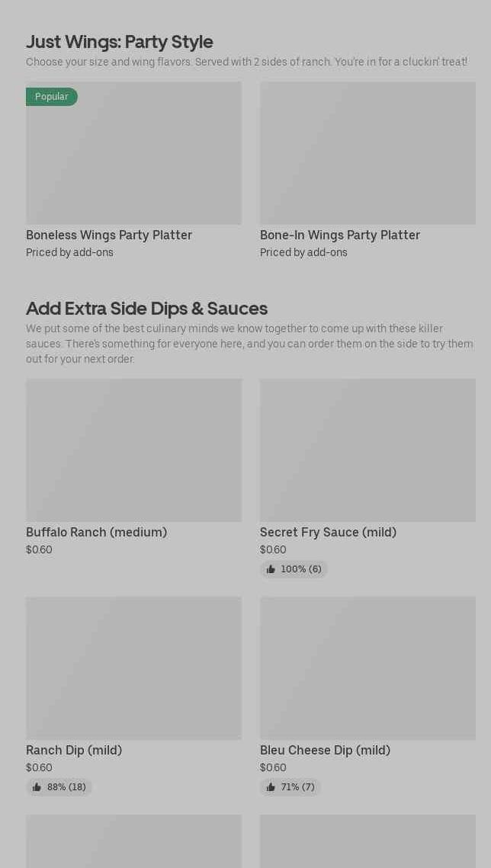
Task: Click thumbs-up icon under Secret Fry Sauce
Action: [x=271, y=569]
